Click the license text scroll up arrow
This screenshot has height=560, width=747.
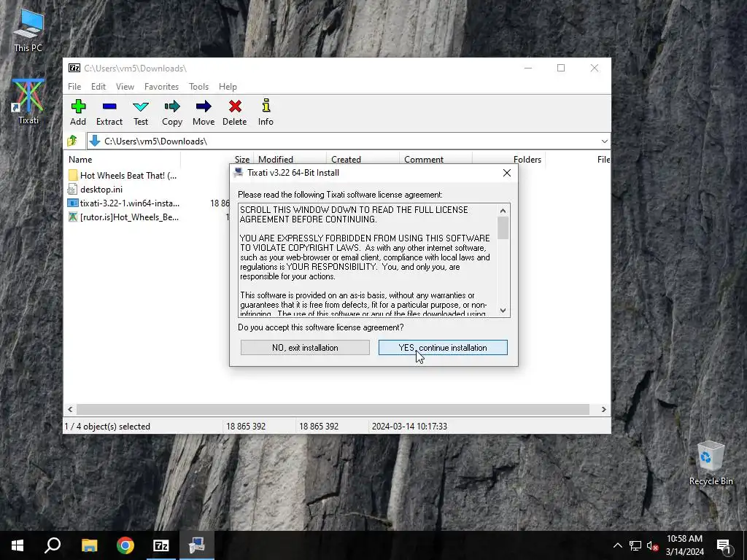[503, 211]
